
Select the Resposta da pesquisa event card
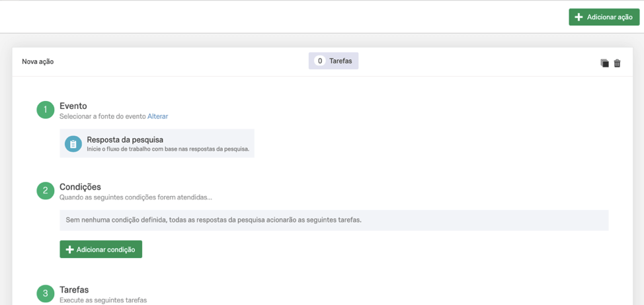pyautogui.click(x=157, y=143)
